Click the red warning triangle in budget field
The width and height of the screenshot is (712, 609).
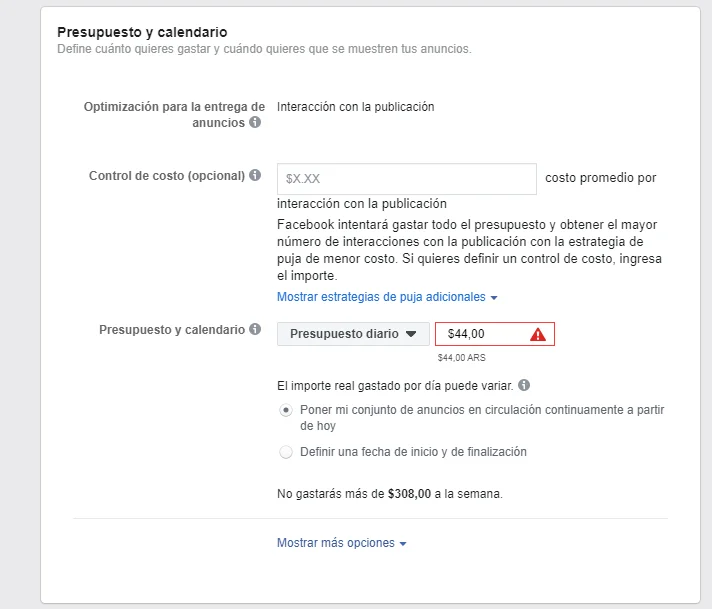click(538, 334)
